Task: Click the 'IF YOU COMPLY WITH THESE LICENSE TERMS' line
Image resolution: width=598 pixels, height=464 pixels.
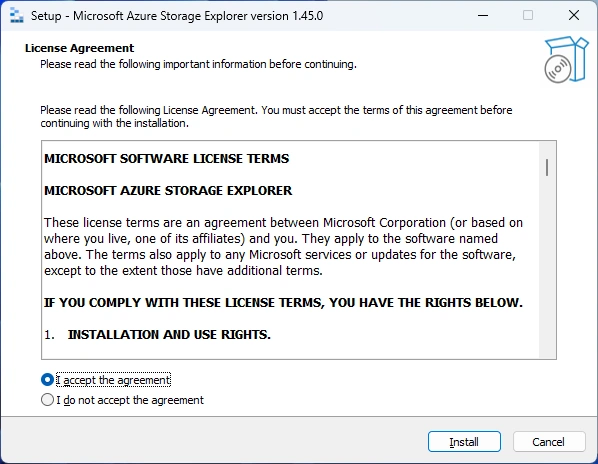Action: pyautogui.click(x=283, y=302)
